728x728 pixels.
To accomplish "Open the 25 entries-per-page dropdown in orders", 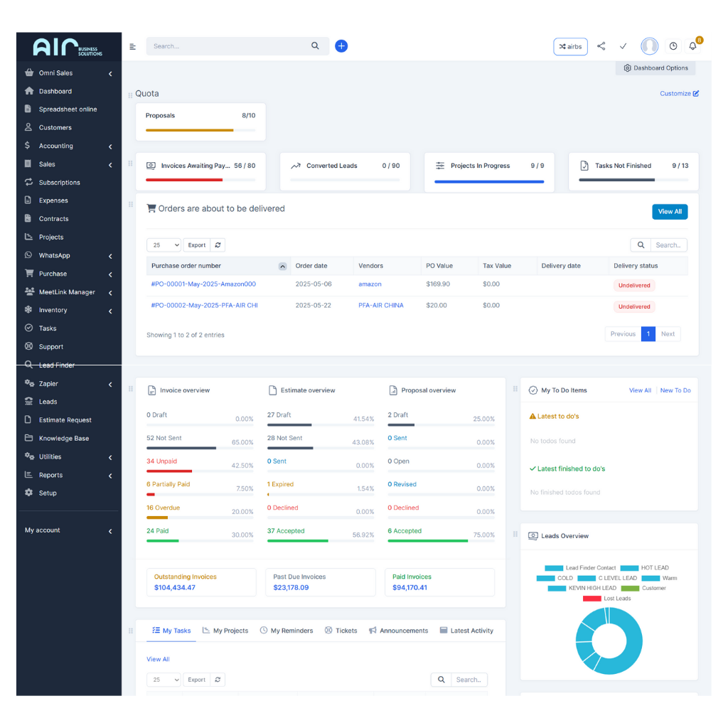I will pos(164,245).
